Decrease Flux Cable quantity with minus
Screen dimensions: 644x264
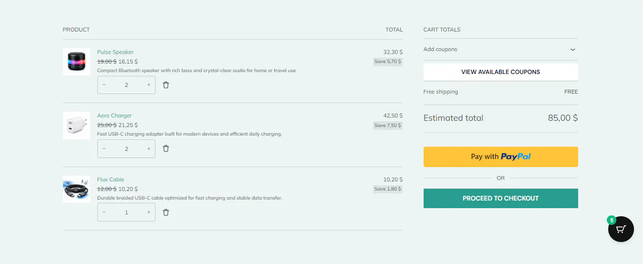click(x=104, y=212)
